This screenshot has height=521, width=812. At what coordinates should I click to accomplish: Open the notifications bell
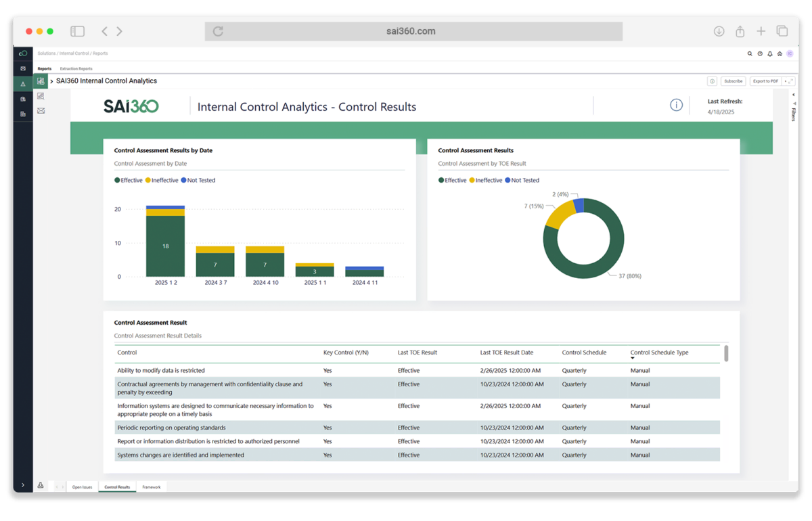coord(770,53)
